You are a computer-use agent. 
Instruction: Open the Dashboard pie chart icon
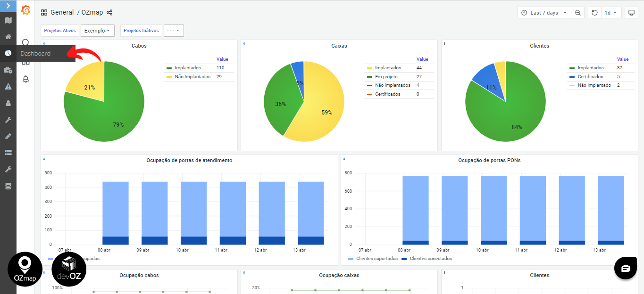pyautogui.click(x=8, y=53)
